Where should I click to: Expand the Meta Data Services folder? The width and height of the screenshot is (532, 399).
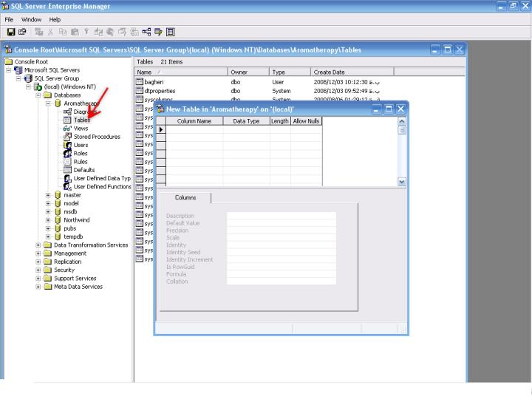(x=38, y=287)
